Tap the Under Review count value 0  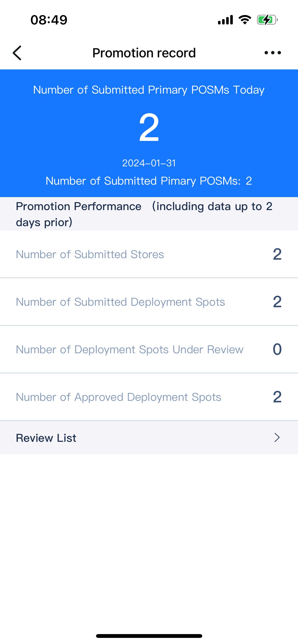click(277, 349)
